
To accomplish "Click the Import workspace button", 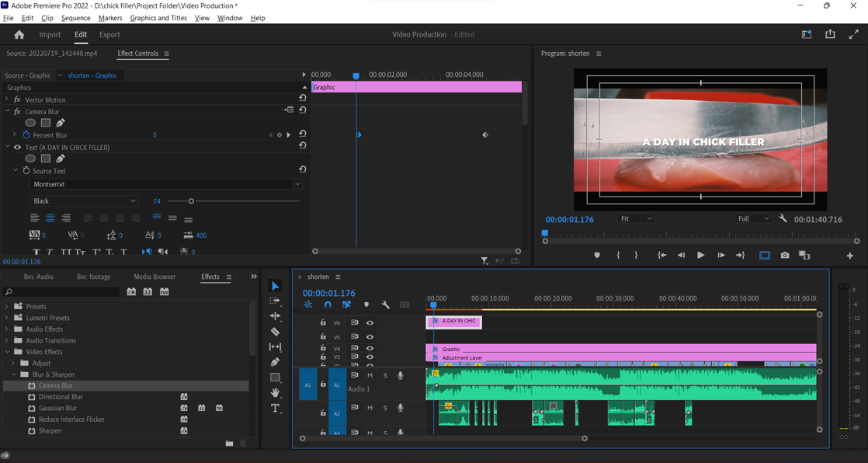I will [50, 35].
